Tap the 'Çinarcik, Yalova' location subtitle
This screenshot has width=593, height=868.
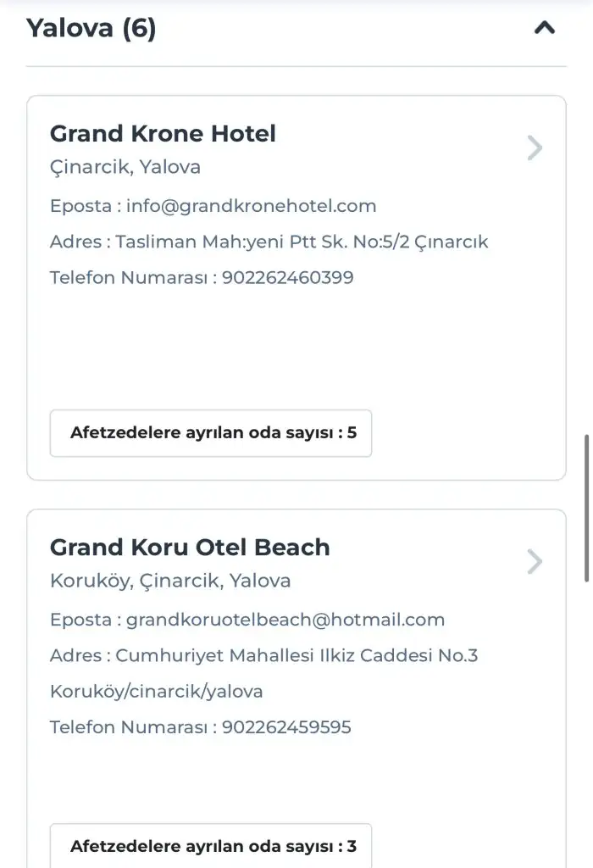pyautogui.click(x=125, y=167)
